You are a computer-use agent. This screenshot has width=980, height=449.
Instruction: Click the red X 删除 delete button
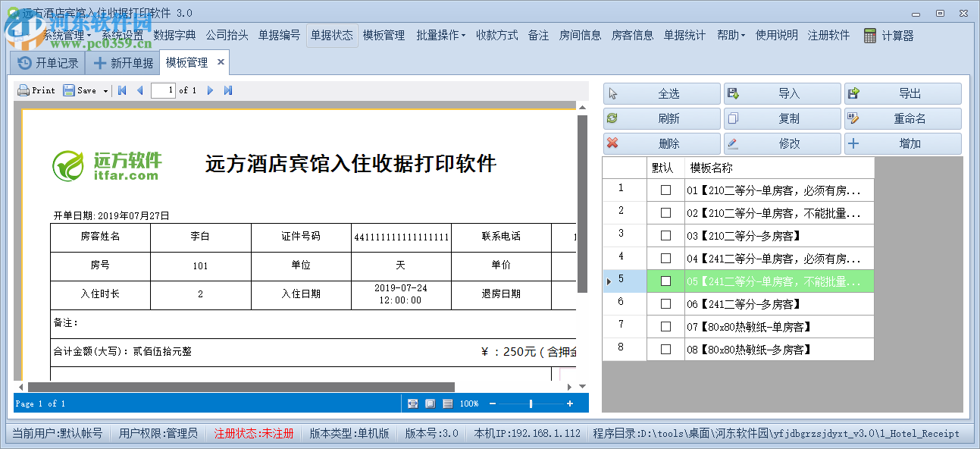pyautogui.click(x=662, y=143)
